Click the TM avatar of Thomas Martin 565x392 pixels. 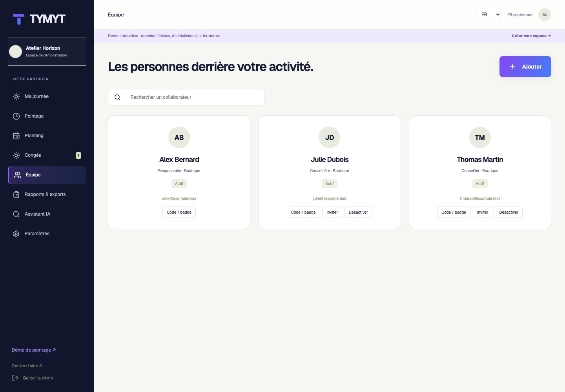pos(480,138)
